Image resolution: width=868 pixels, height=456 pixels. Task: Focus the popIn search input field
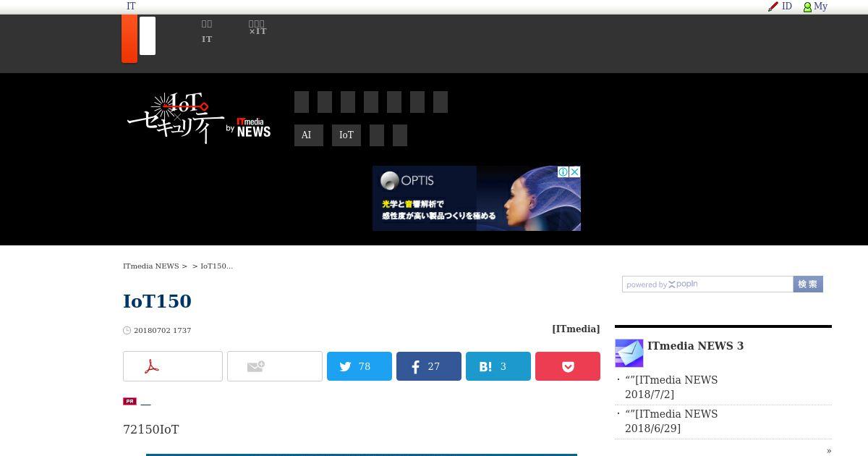tap(707, 284)
